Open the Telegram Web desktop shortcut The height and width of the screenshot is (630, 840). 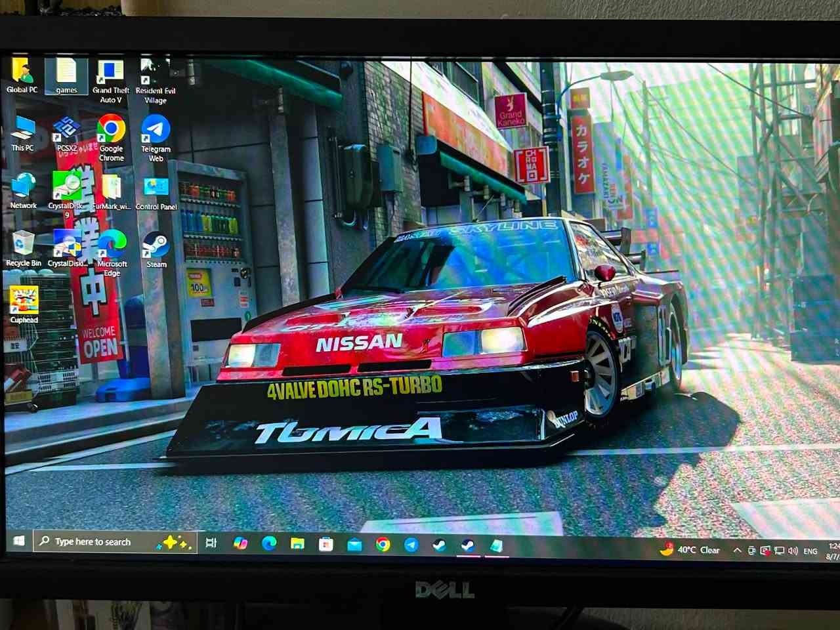coord(156,138)
